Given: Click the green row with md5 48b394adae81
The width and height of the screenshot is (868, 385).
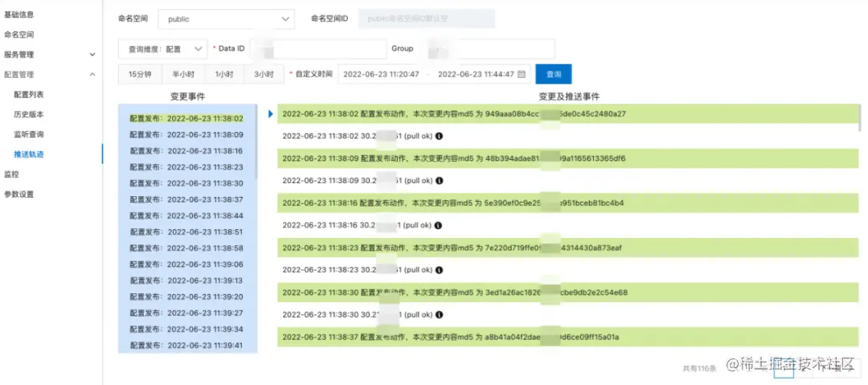Looking at the screenshot, I should pyautogui.click(x=568, y=158).
